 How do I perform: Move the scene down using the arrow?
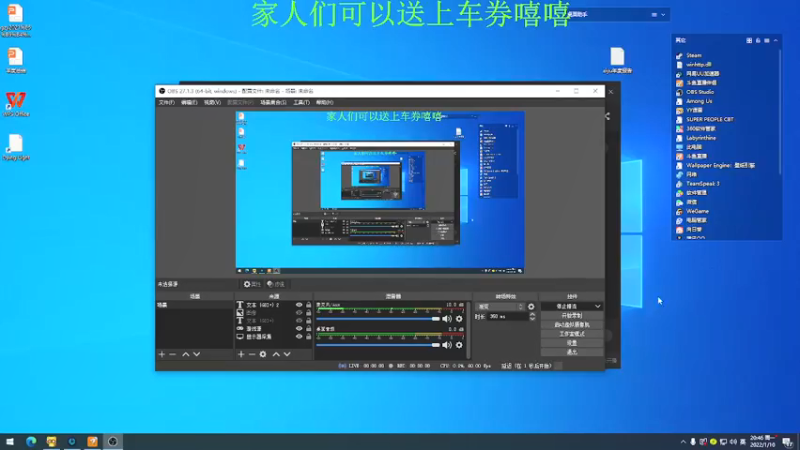[196, 354]
